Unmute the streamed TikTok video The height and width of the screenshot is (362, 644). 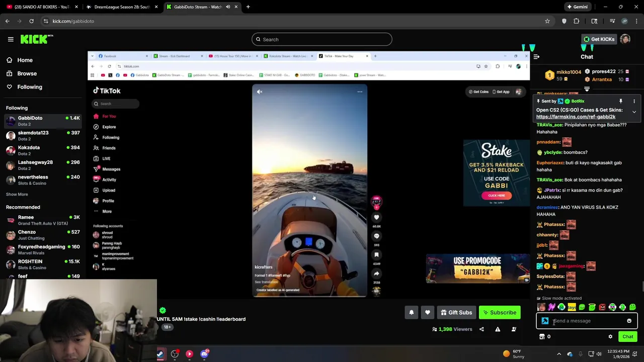click(260, 92)
